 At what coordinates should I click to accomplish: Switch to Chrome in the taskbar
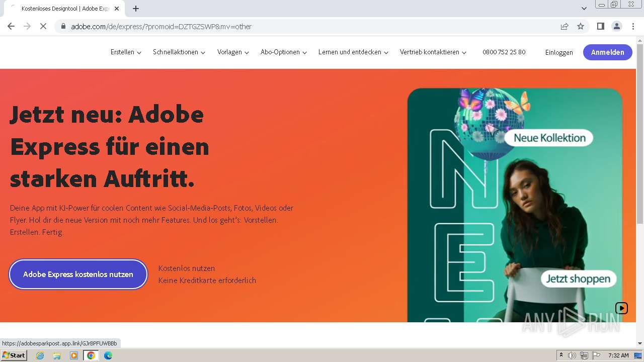tap(91, 355)
